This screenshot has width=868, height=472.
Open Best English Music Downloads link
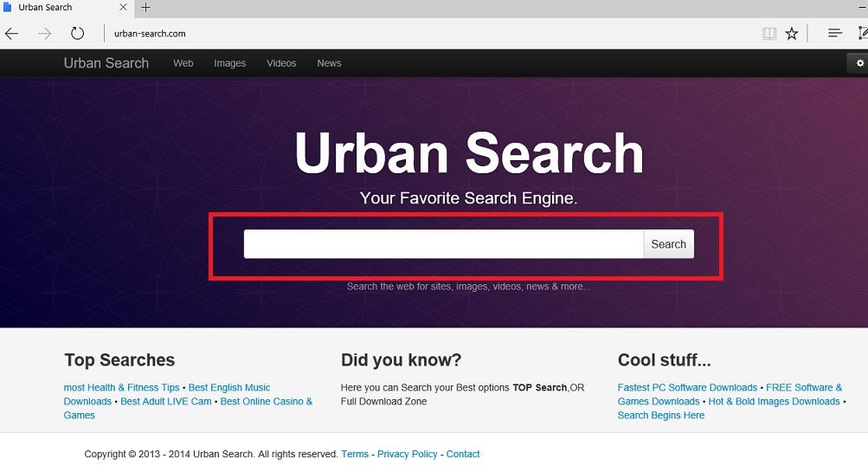tap(229, 387)
